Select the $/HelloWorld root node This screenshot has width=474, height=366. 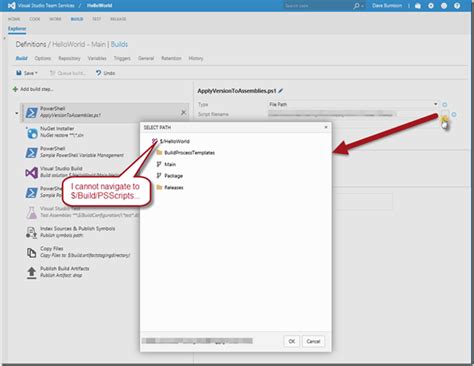pos(171,141)
